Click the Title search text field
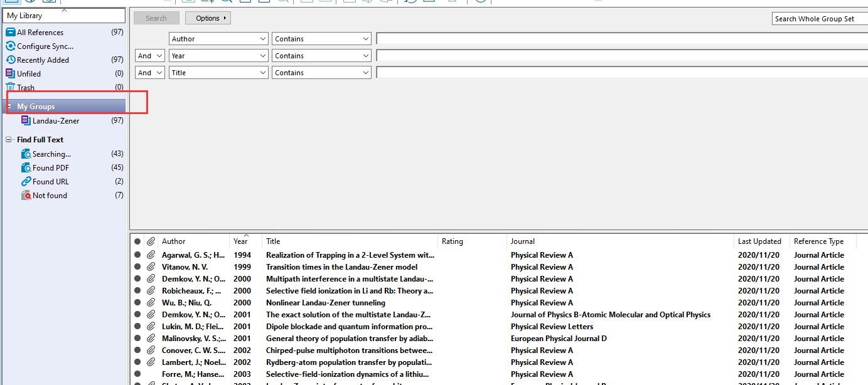 click(x=622, y=73)
